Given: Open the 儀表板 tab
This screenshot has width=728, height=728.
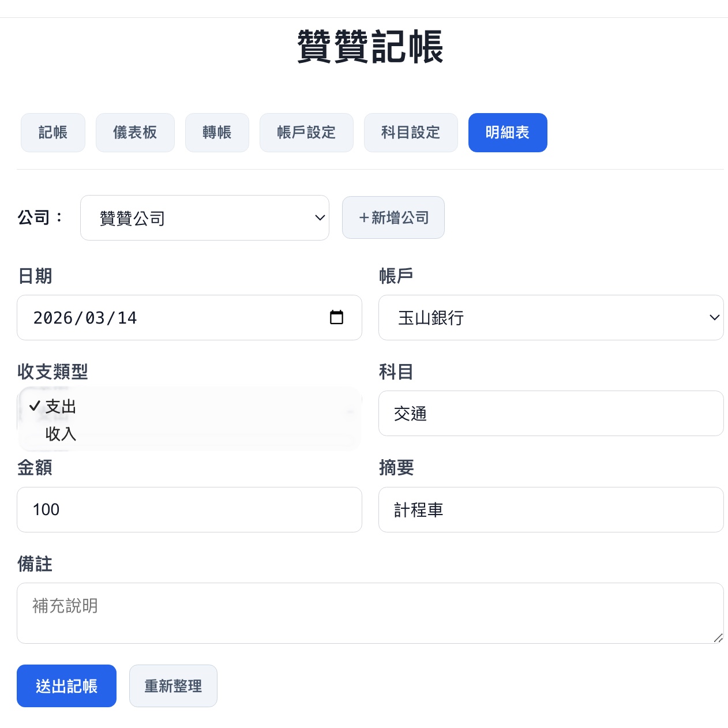Looking at the screenshot, I should (135, 133).
